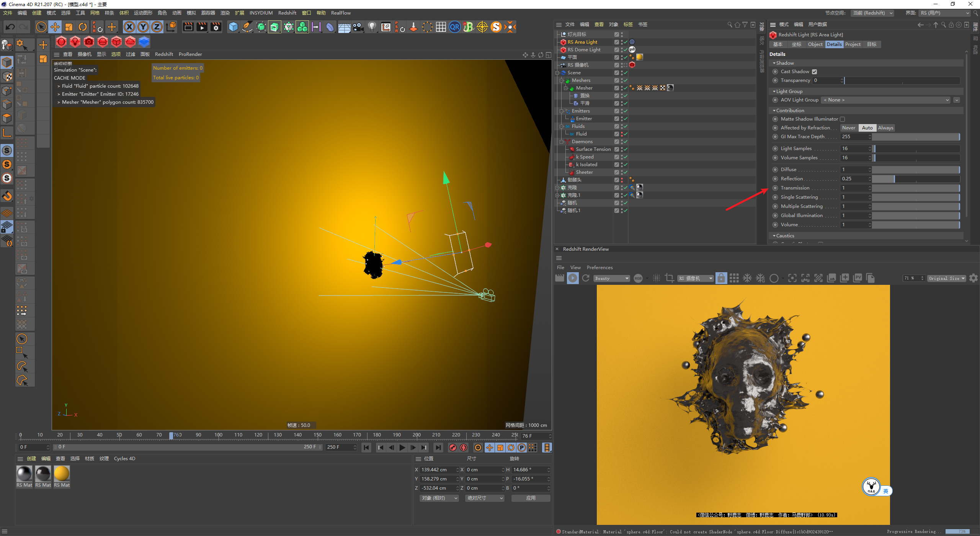Open the Original Size dropdown
Image resolution: width=980 pixels, height=536 pixels.
[946, 278]
